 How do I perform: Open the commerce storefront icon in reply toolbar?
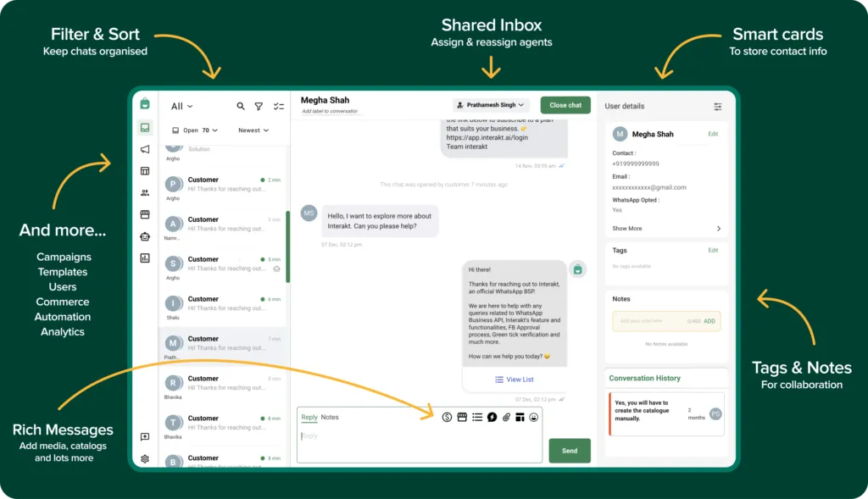point(461,418)
